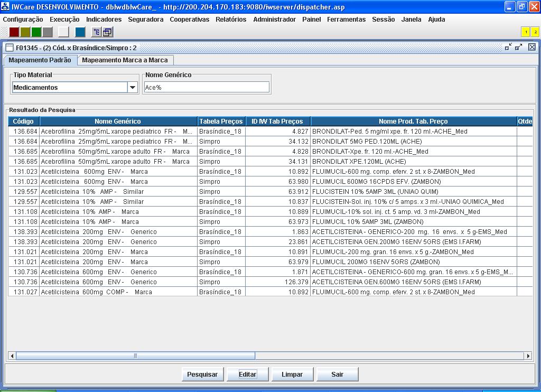Click Acetilcisteina 600mg COMP - Marca cell
541x392 pixels.
click(118, 292)
